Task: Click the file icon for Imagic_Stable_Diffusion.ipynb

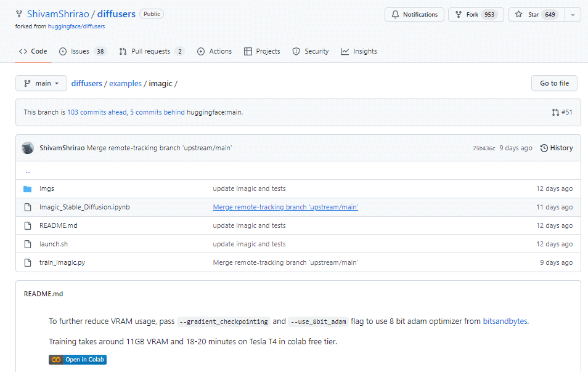Action: (27, 207)
